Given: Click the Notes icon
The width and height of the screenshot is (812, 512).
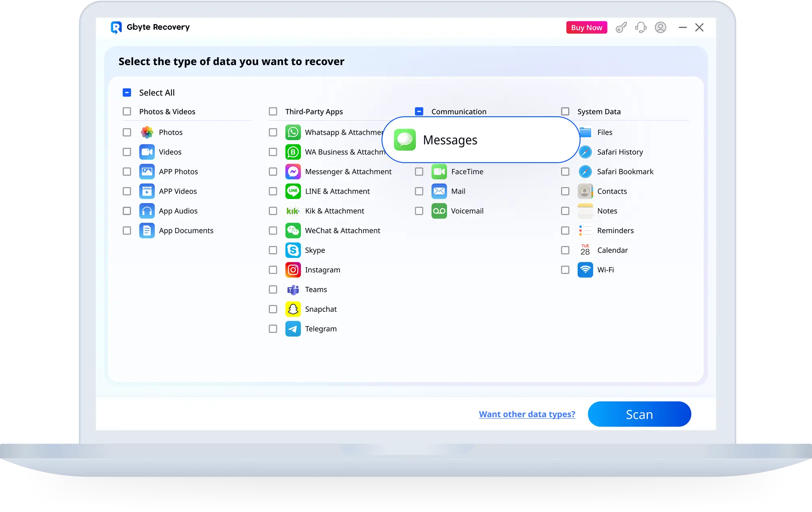Looking at the screenshot, I should (x=585, y=211).
